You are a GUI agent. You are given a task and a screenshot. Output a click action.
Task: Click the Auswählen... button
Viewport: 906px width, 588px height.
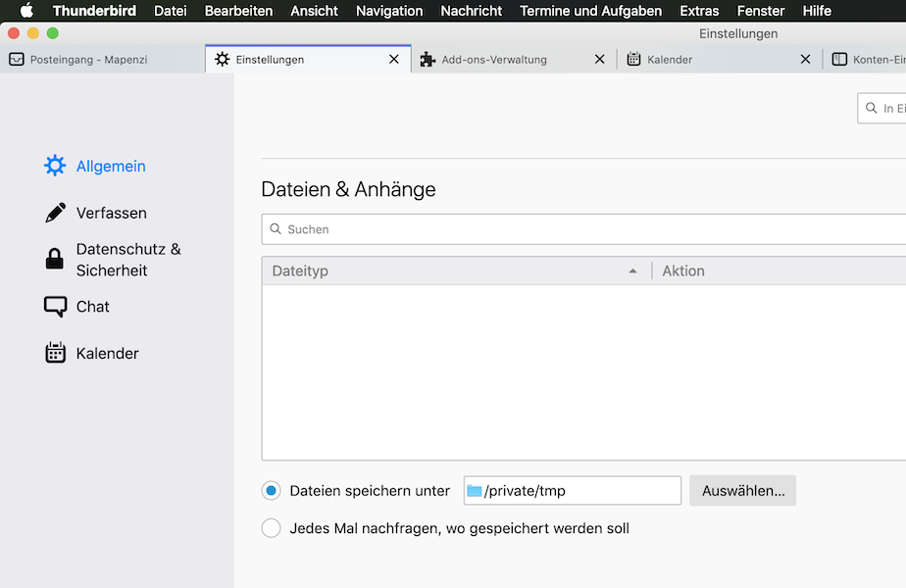742,491
